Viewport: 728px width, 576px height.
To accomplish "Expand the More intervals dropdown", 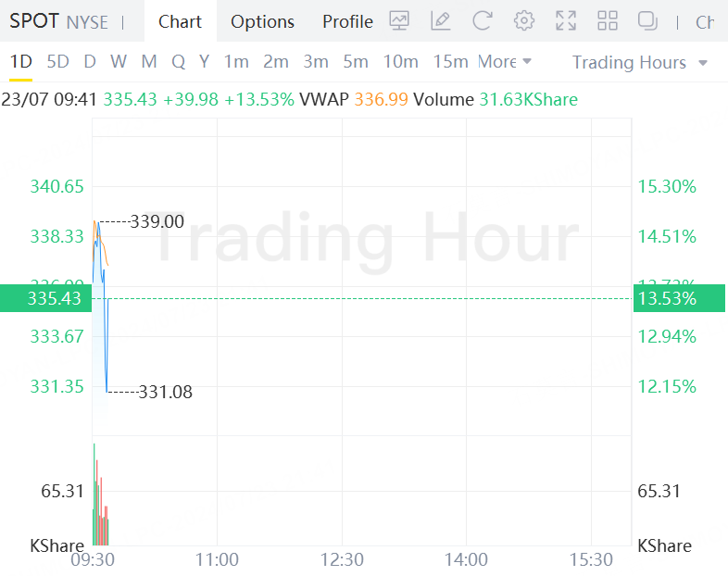I will click(x=505, y=61).
